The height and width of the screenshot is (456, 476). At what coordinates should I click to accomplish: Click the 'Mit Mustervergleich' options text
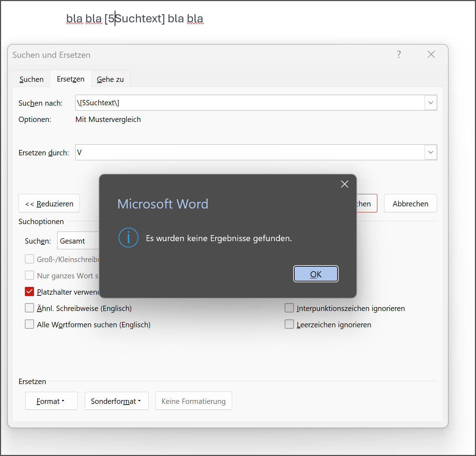(x=108, y=119)
